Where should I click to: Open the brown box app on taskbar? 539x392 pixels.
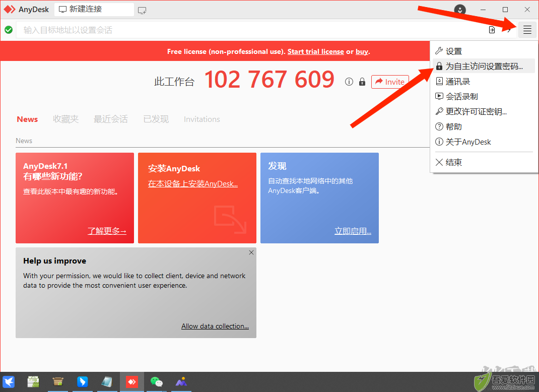[x=58, y=382]
